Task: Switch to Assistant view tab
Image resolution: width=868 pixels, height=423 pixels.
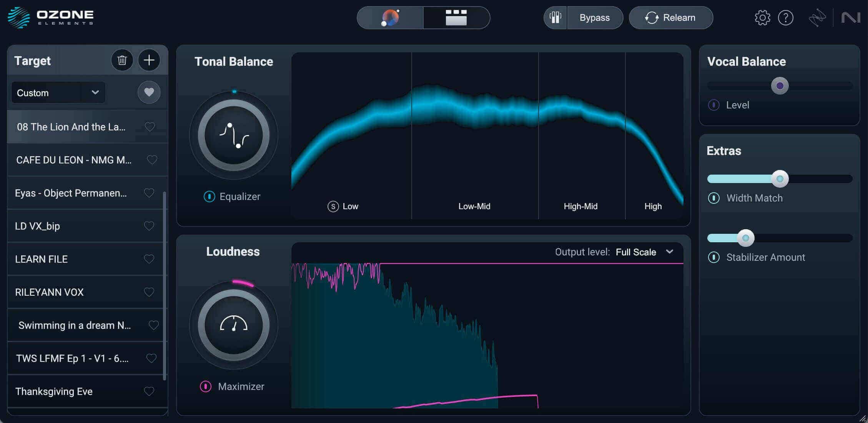Action: 390,18
